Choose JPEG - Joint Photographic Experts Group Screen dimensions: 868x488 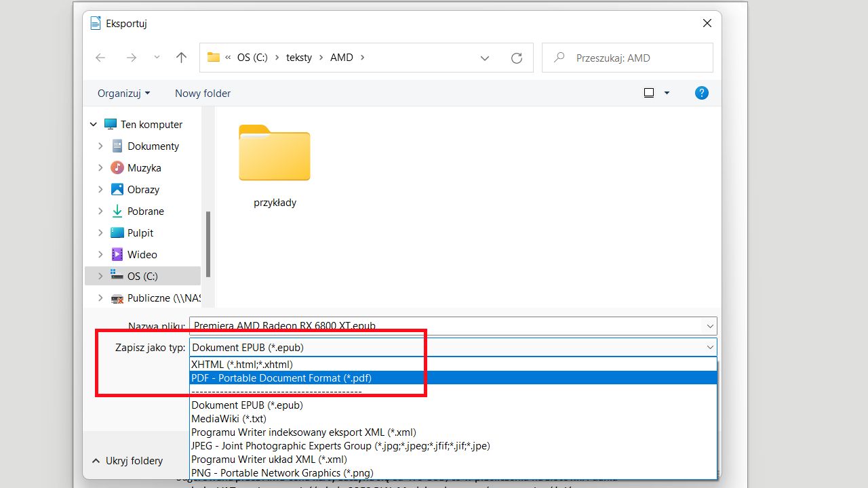tap(453, 446)
